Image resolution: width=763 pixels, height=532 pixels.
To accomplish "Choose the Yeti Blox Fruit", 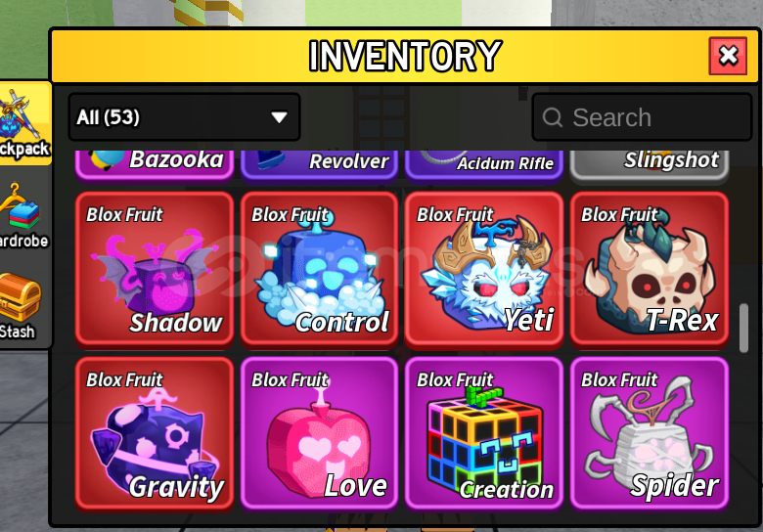I will [x=484, y=269].
